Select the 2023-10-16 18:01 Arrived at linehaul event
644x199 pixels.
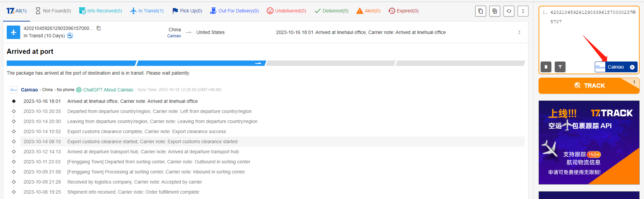(x=272, y=101)
